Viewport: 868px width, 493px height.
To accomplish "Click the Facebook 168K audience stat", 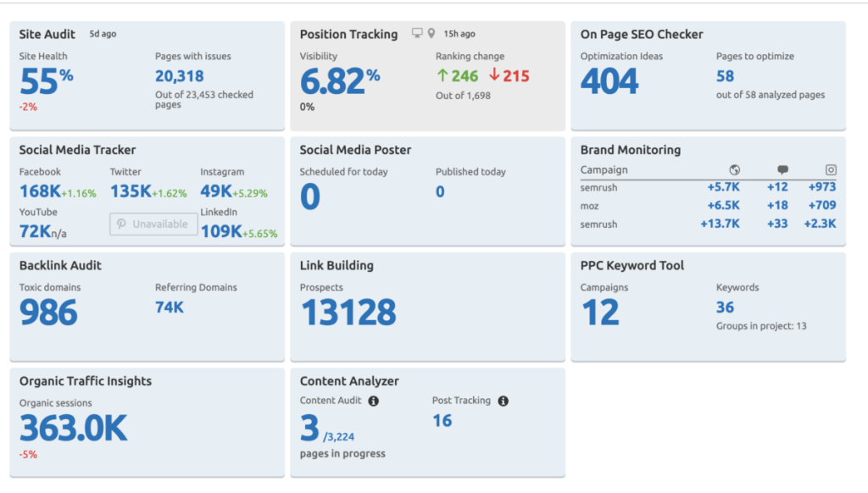I will coord(40,192).
